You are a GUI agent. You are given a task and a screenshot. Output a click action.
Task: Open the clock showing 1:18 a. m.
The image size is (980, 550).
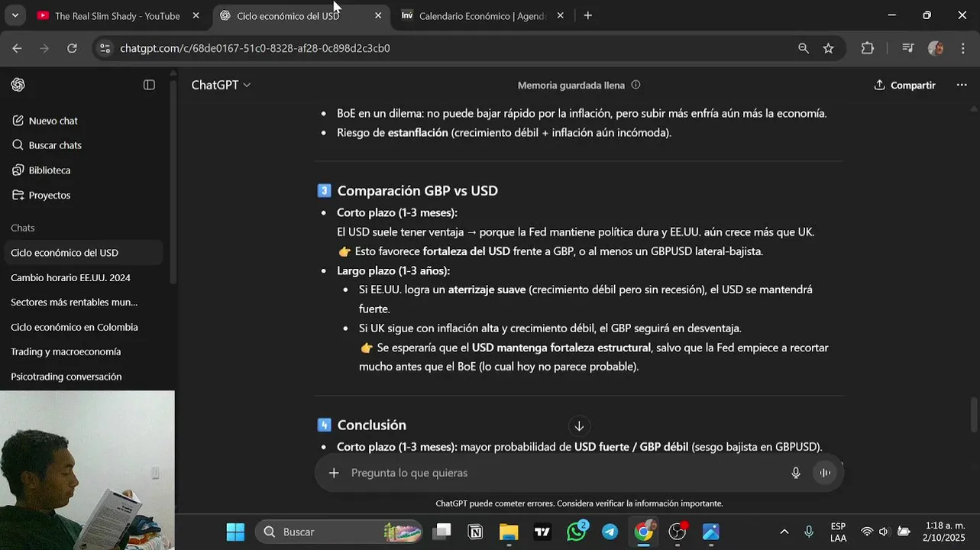[x=945, y=532]
